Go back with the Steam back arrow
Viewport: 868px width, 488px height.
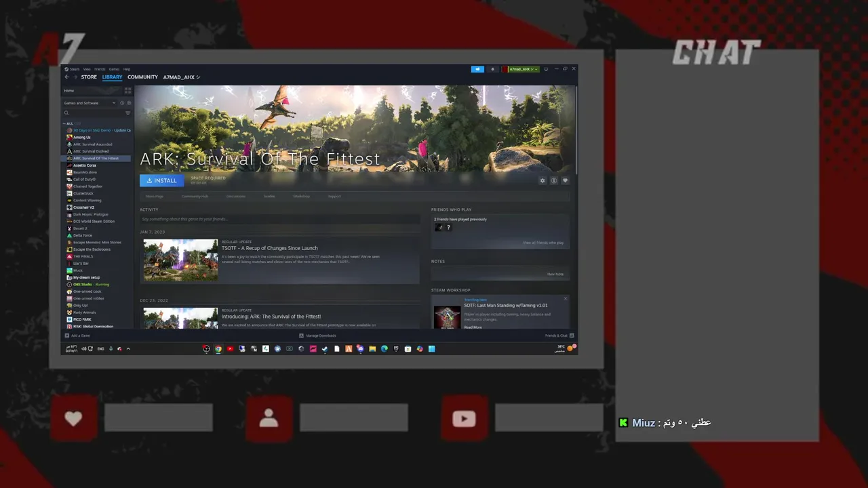click(x=66, y=77)
